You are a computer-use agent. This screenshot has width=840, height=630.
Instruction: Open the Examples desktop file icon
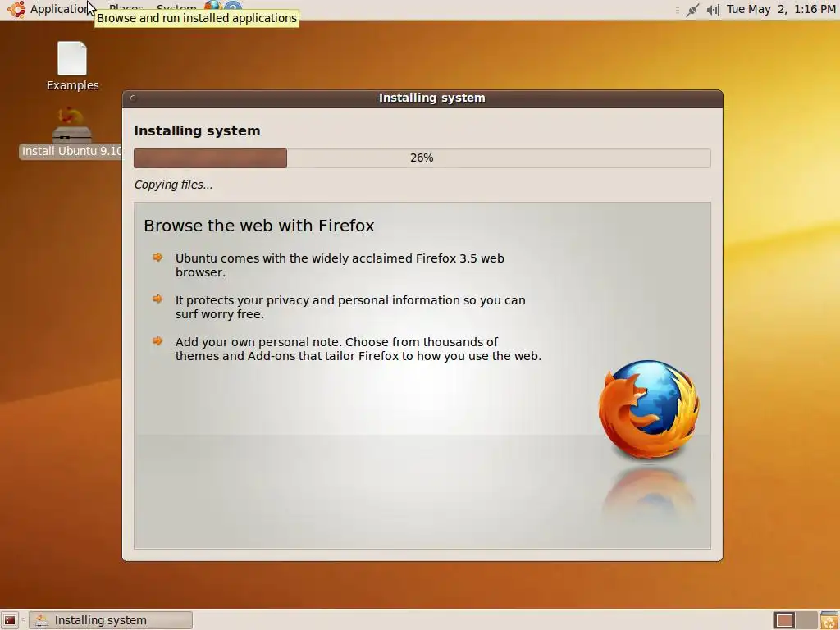coord(72,66)
